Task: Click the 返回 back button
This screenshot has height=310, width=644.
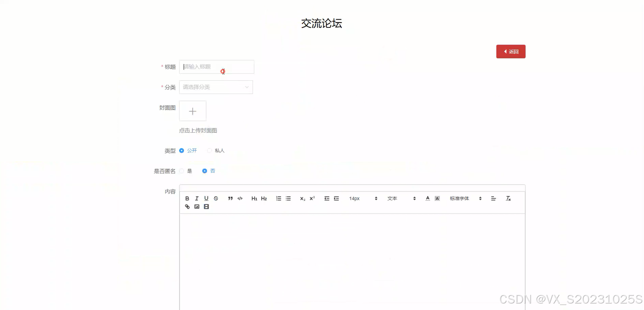Action: pyautogui.click(x=511, y=52)
